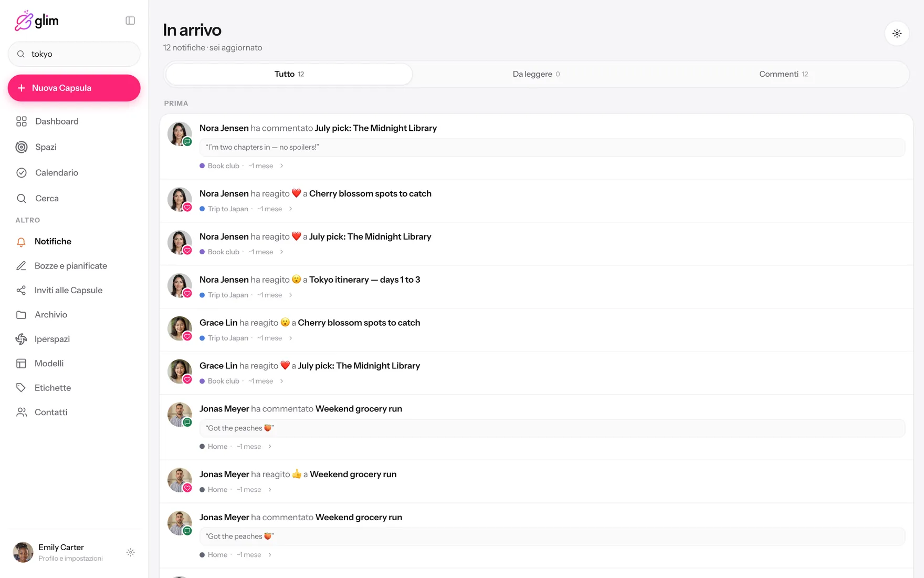The image size is (924, 578).
Task: Open chevron on Nora's Midnight Library comment row
Action: [x=282, y=166]
